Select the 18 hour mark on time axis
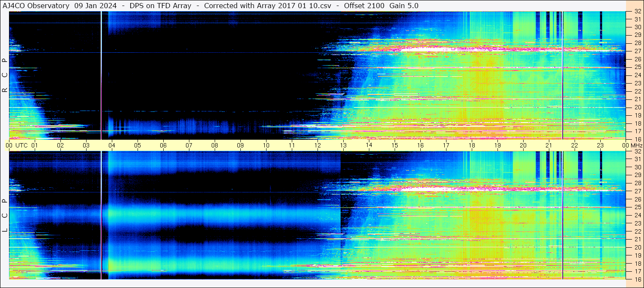This screenshot has height=288, width=644. (x=472, y=145)
